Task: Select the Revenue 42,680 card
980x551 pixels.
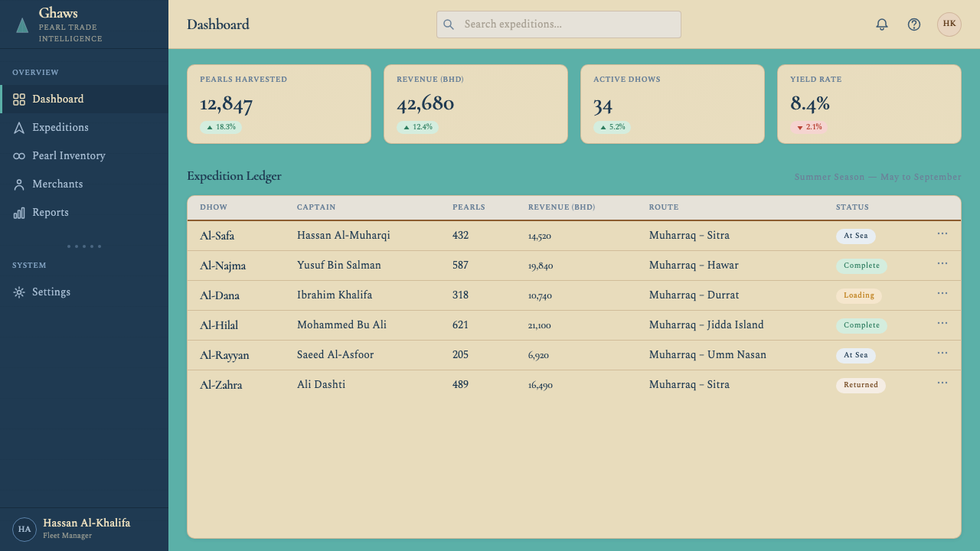Action: (475, 104)
